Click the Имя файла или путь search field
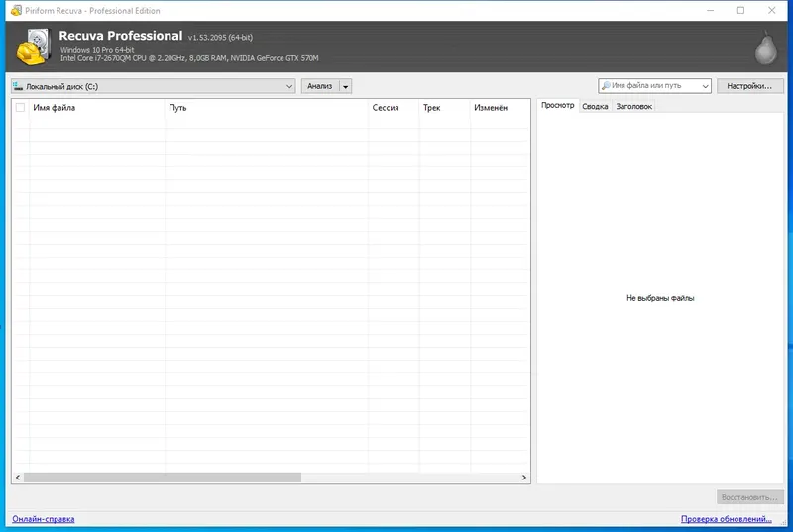This screenshot has height=532, width=793. (x=654, y=86)
